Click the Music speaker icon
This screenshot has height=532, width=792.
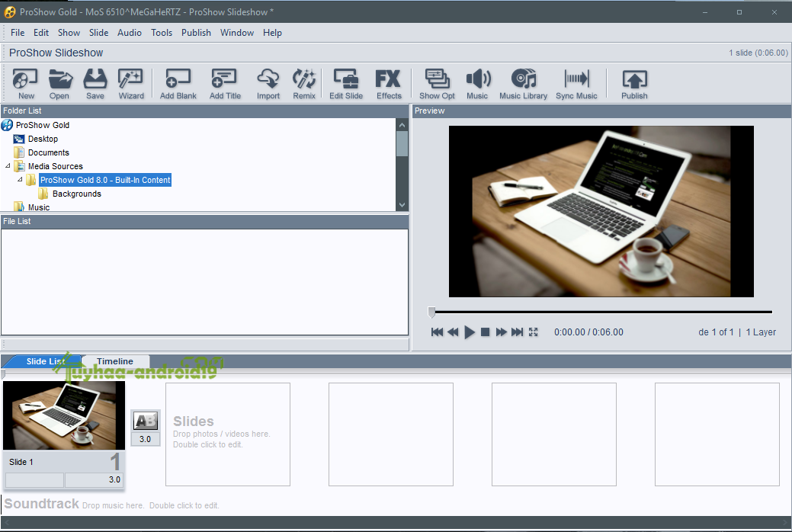pos(477,84)
